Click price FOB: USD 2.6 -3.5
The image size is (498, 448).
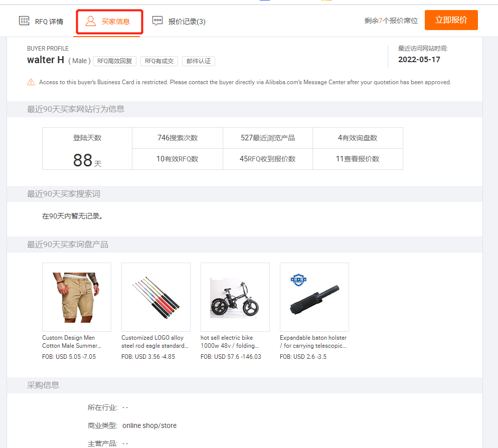tap(303, 357)
